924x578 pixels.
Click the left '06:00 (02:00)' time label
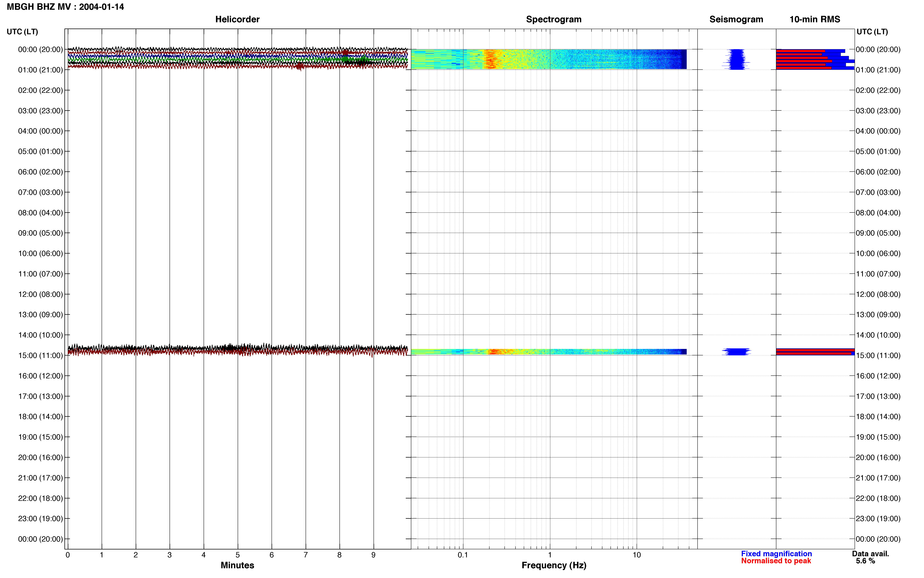(40, 172)
